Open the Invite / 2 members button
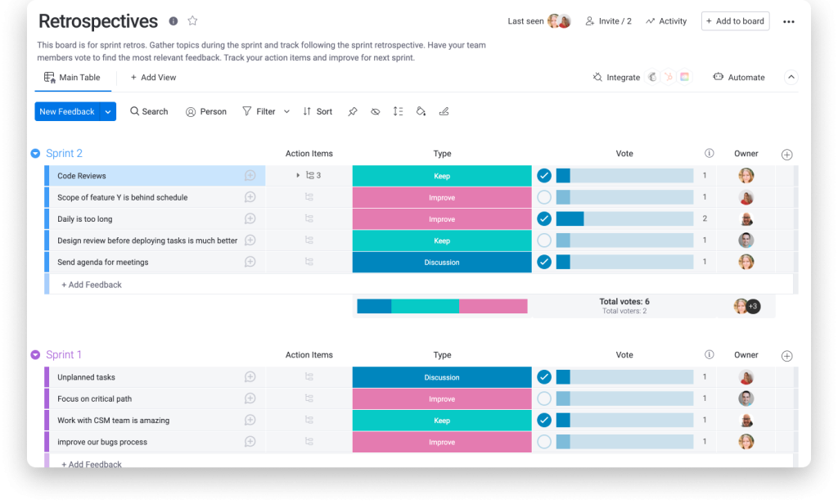Image resolution: width=838 pixels, height=504 pixels. [x=608, y=21]
